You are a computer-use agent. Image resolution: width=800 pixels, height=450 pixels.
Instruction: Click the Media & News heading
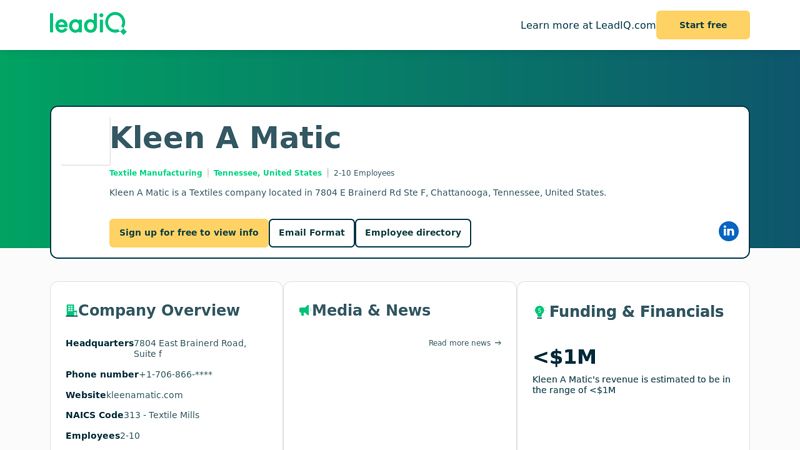point(371,310)
